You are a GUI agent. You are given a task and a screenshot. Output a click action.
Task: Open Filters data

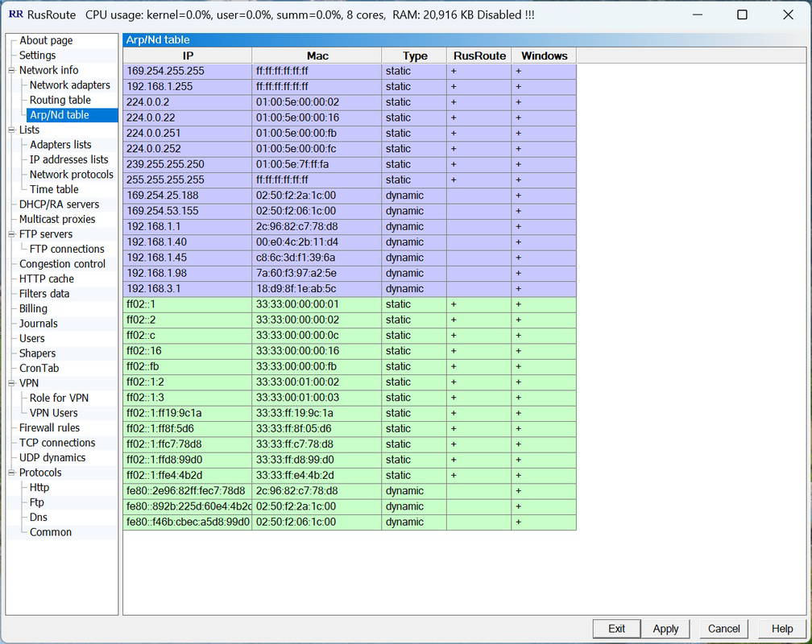pos(44,294)
